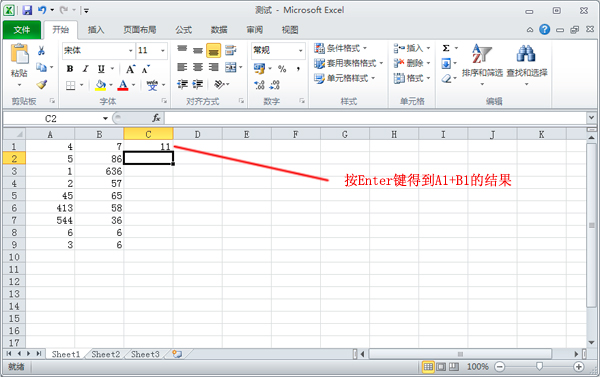The width and height of the screenshot is (600, 377).
Task: Open 套用表格格式 table styles
Action: pyautogui.click(x=348, y=63)
